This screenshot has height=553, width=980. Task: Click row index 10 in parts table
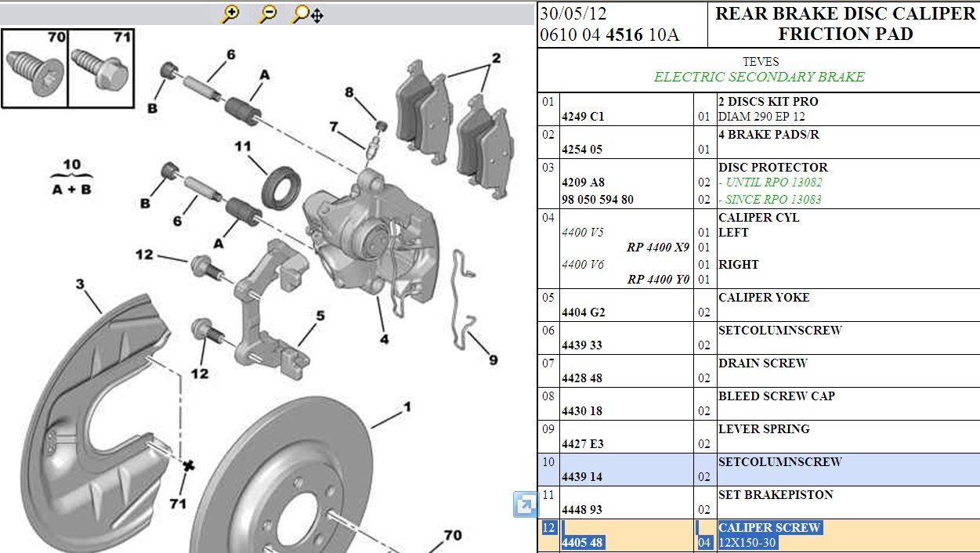(x=548, y=462)
